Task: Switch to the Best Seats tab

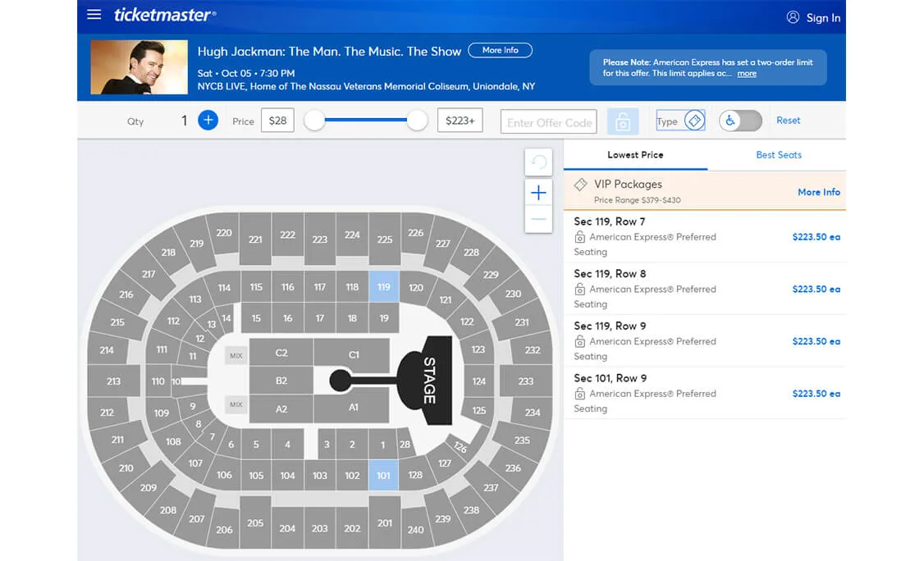Action: [778, 155]
